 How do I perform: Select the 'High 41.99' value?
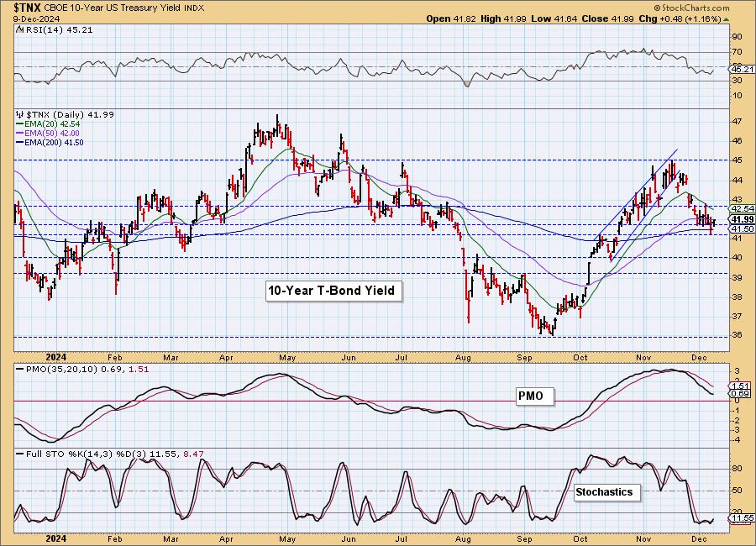tap(503, 18)
